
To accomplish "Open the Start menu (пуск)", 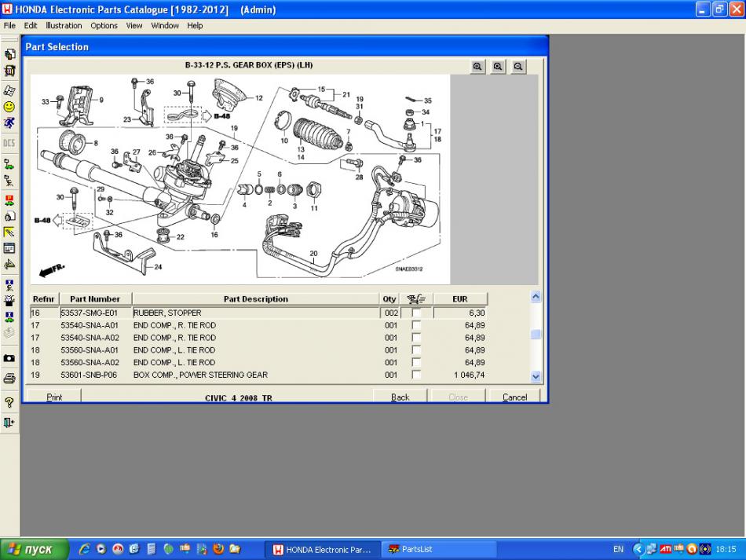I will click(x=35, y=549).
